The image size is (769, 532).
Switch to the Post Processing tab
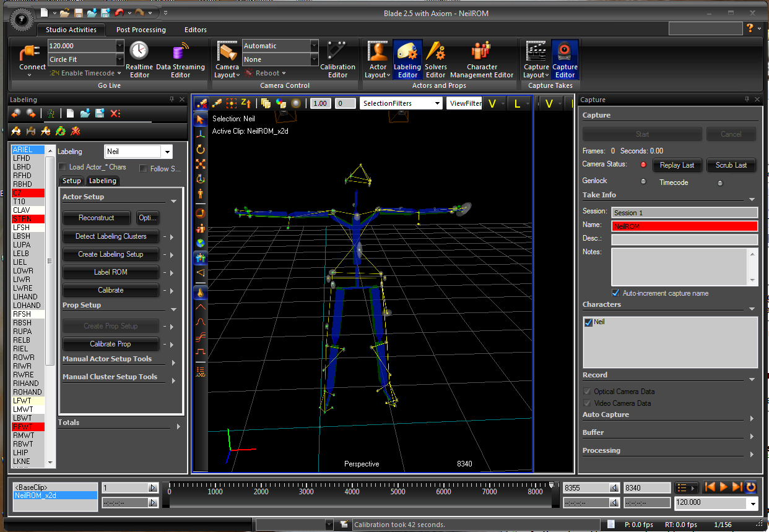141,30
